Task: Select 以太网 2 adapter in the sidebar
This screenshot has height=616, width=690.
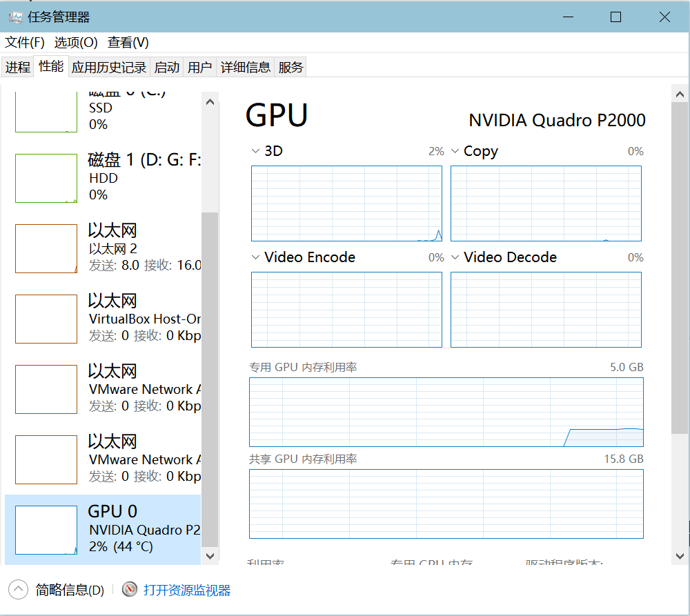Action: [x=103, y=248]
